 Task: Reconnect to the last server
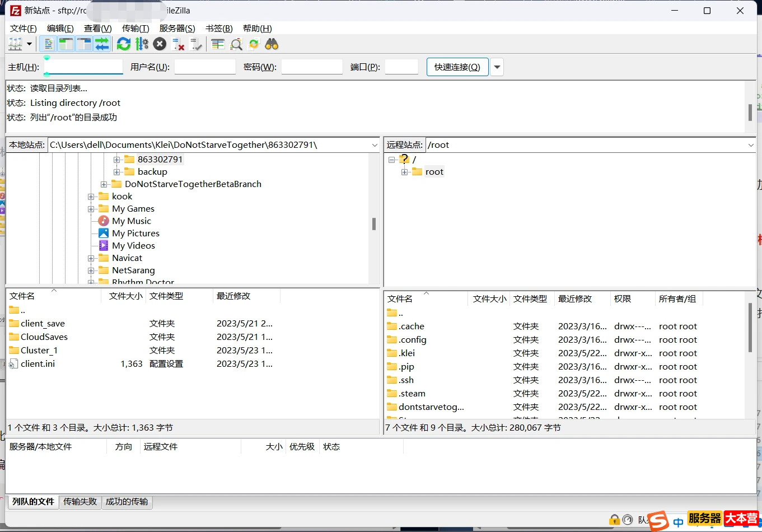coord(196,44)
